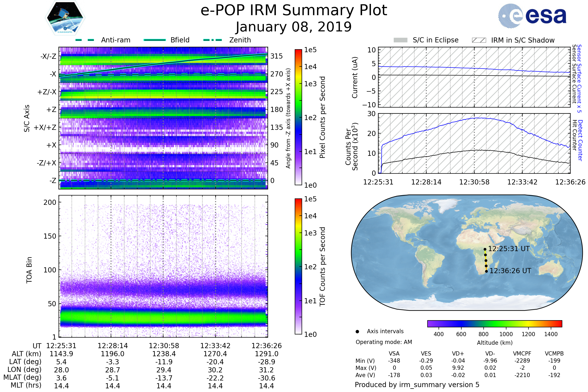Click the Detect Counter blue label

580,140
